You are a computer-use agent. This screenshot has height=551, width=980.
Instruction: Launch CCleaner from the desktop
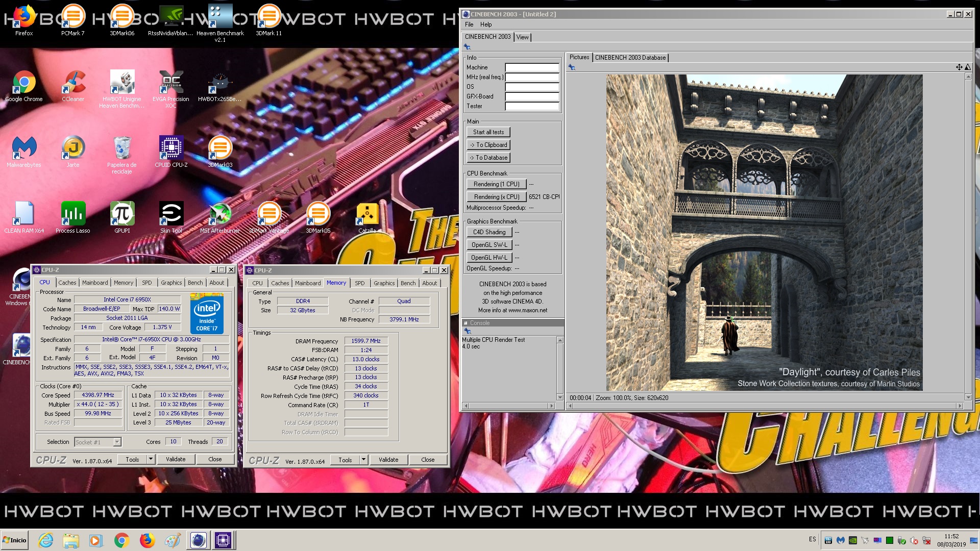coord(73,86)
